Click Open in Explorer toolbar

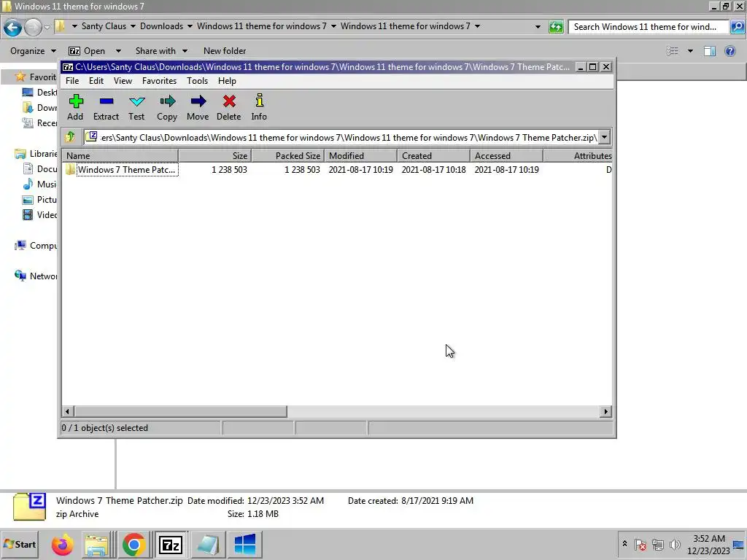88,51
